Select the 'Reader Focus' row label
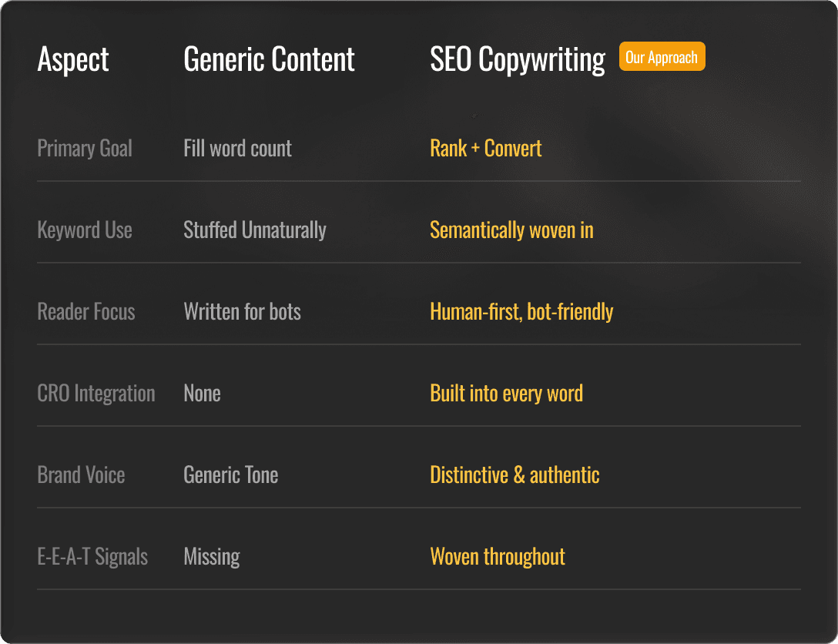Viewport: 838px width, 644px height. 86,311
